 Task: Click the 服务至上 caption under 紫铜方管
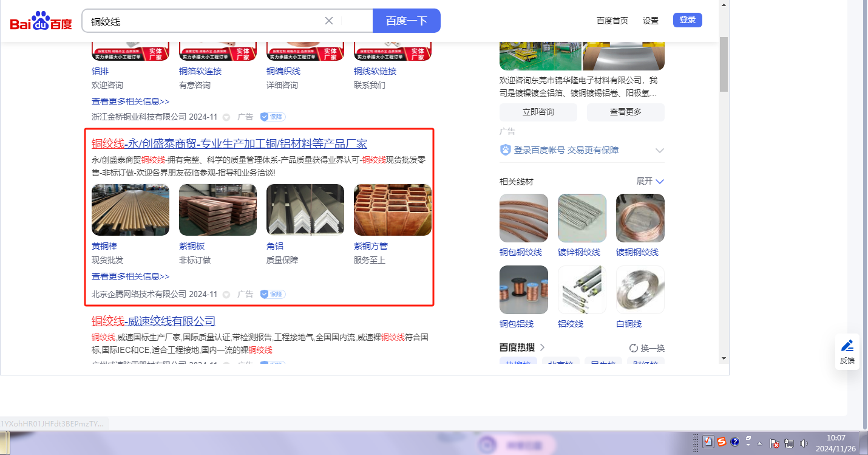coord(370,260)
